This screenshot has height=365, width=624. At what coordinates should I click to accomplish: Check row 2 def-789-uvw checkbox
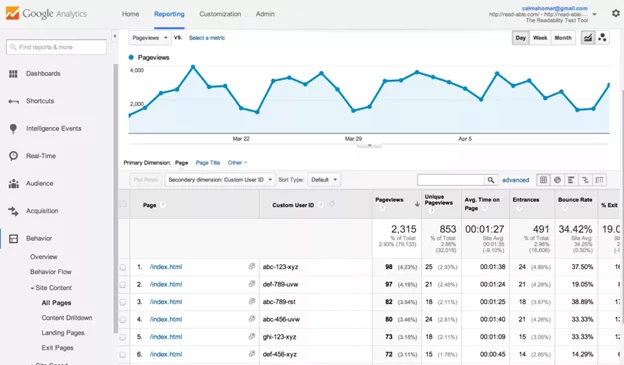[x=123, y=285]
